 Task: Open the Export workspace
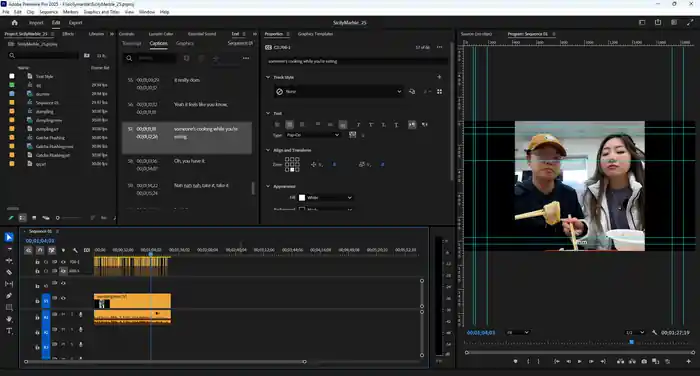(x=75, y=23)
